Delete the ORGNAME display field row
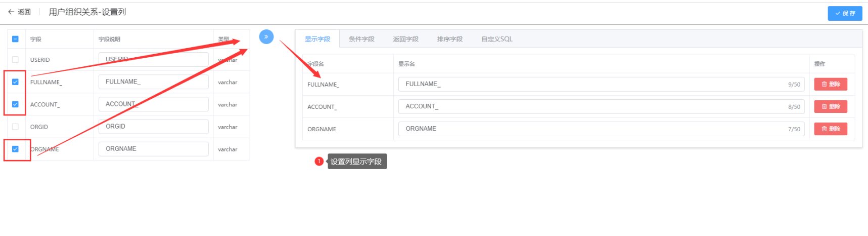This screenshot has height=236, width=868. click(x=831, y=129)
